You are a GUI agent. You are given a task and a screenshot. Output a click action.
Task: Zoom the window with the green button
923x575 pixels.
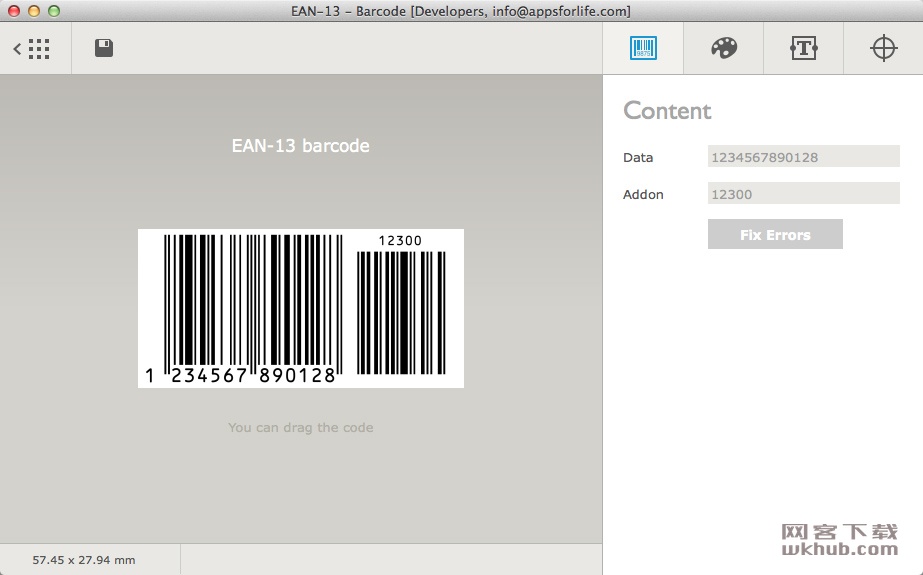[54, 11]
